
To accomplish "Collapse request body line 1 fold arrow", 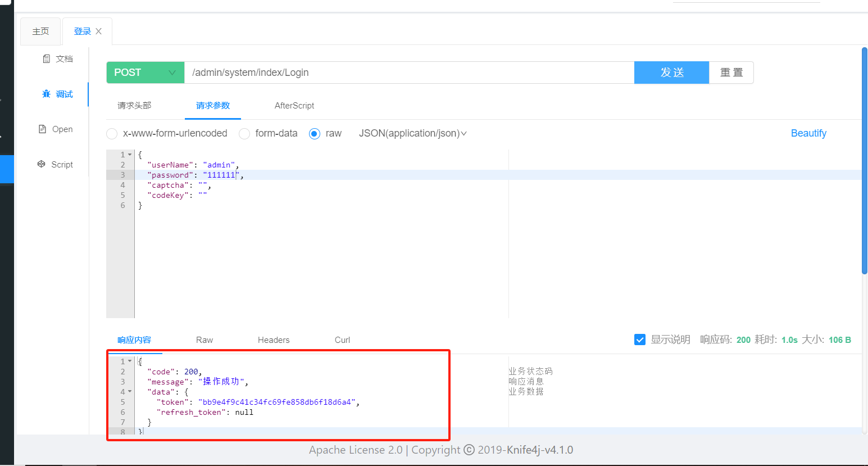I will [130, 155].
